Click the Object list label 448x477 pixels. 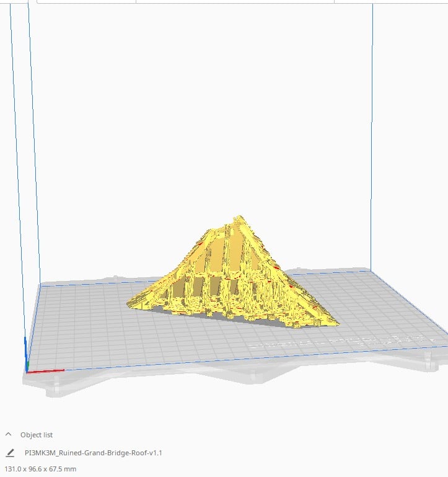tap(36, 435)
